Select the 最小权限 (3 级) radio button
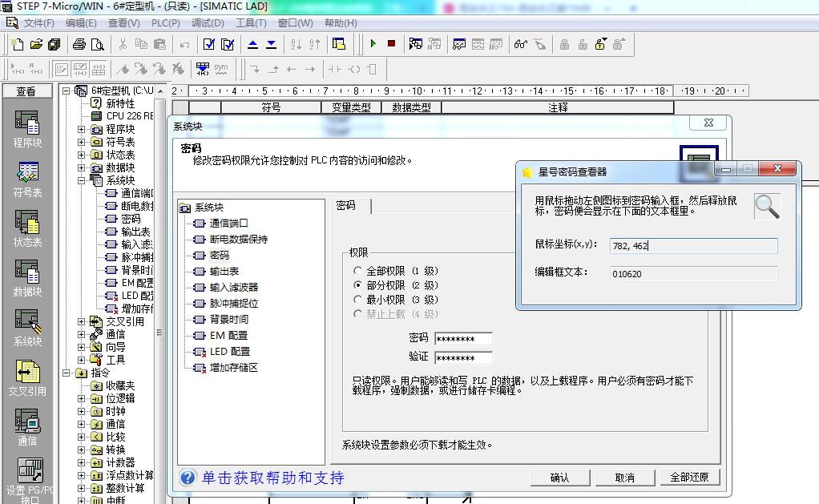The height and width of the screenshot is (504, 819). click(358, 300)
